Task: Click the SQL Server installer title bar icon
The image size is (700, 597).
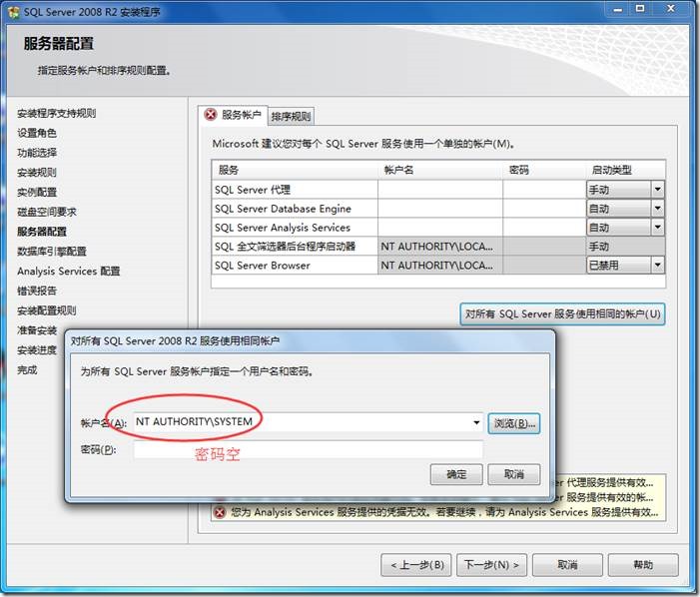Action: (x=14, y=12)
